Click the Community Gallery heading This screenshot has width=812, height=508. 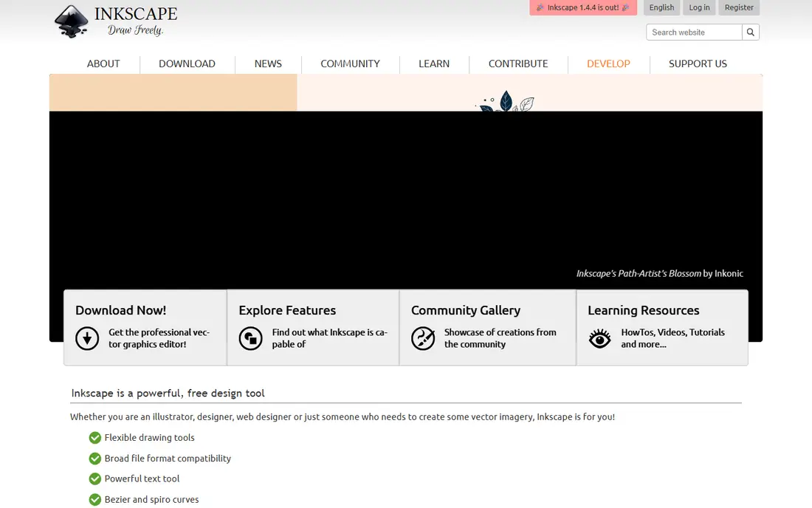point(466,310)
